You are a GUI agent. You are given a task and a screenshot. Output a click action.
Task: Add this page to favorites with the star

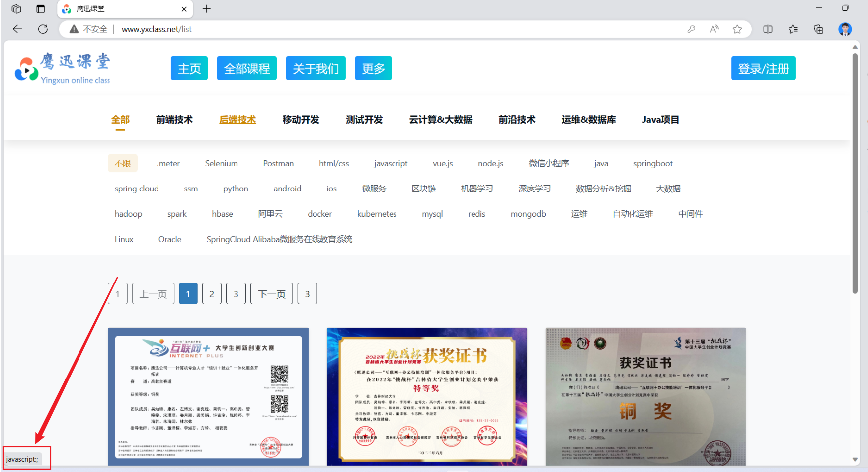[737, 29]
